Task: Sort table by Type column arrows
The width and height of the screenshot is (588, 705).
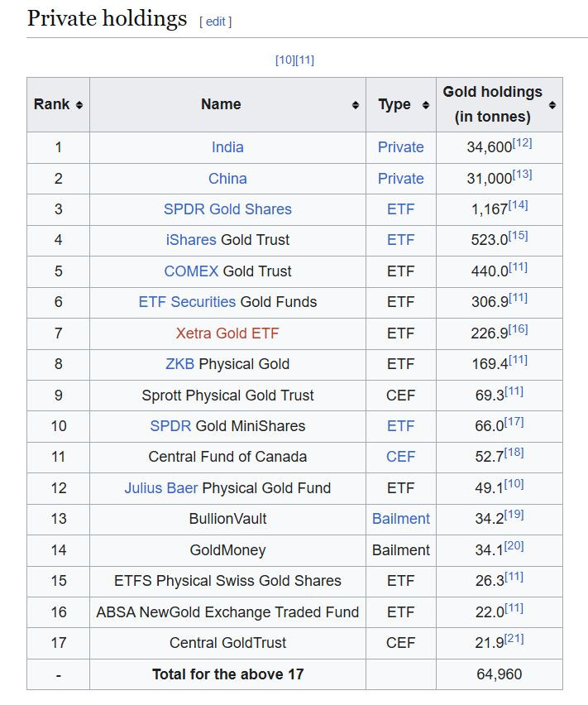Action: click(426, 105)
